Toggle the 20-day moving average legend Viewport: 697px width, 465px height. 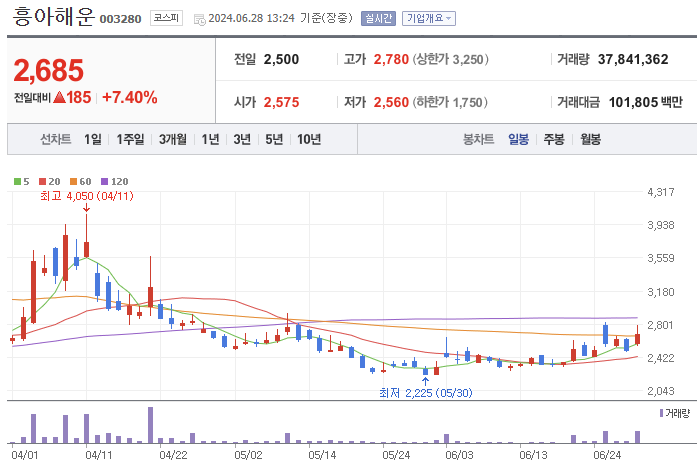[x=46, y=181]
